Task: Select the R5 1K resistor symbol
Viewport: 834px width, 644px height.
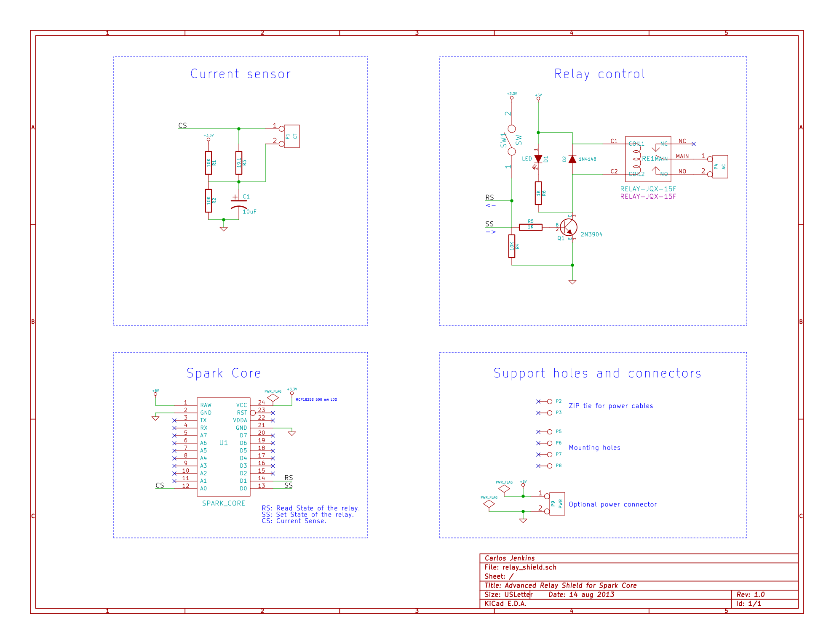Action: (x=530, y=227)
